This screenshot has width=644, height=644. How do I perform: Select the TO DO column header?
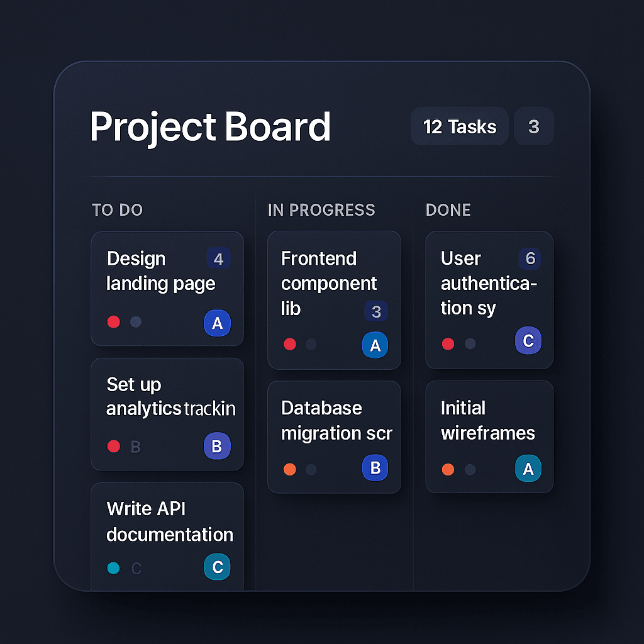(117, 210)
